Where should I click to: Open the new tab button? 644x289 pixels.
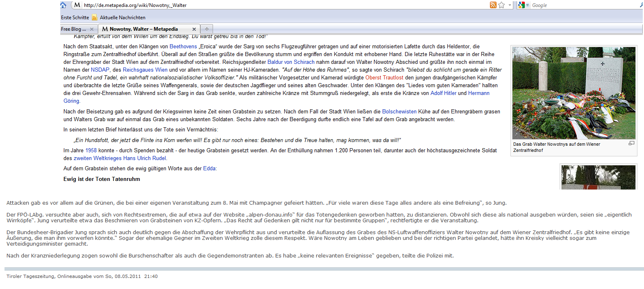click(207, 29)
